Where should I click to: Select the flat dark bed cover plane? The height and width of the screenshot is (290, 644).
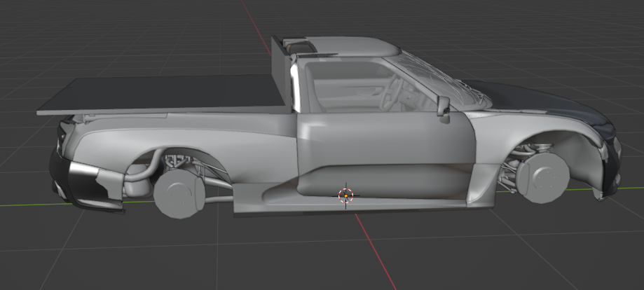click(164, 95)
